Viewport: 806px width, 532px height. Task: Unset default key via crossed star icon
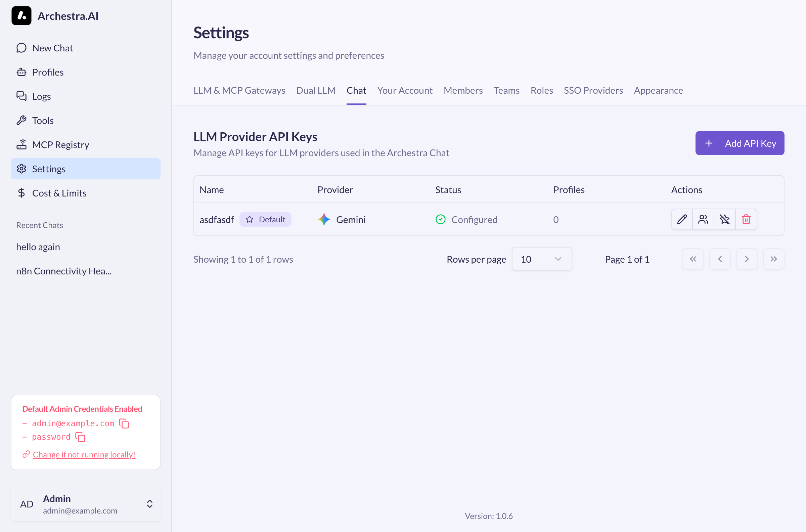click(725, 220)
